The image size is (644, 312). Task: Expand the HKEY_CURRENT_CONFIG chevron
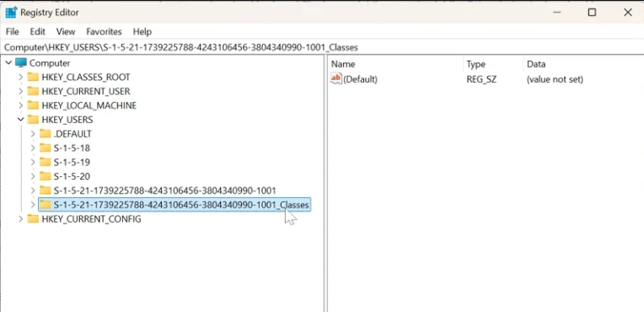coord(20,219)
